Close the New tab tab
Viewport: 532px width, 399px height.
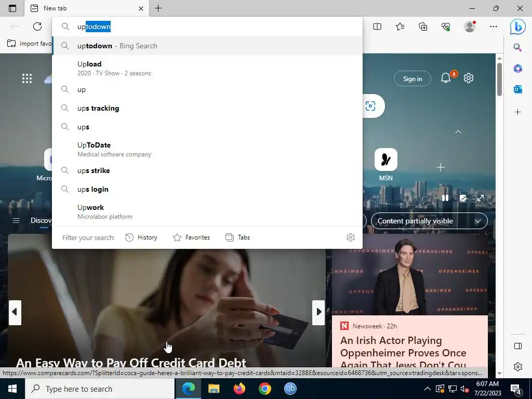pyautogui.click(x=141, y=8)
